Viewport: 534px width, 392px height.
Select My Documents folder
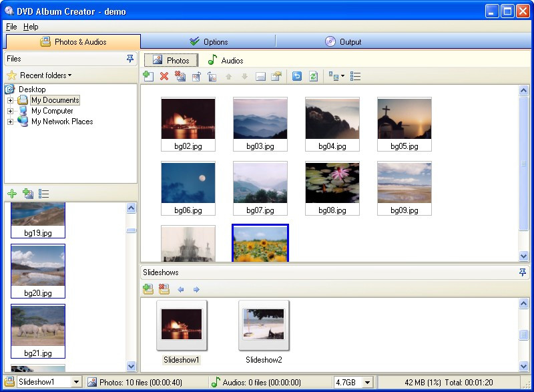tap(55, 100)
